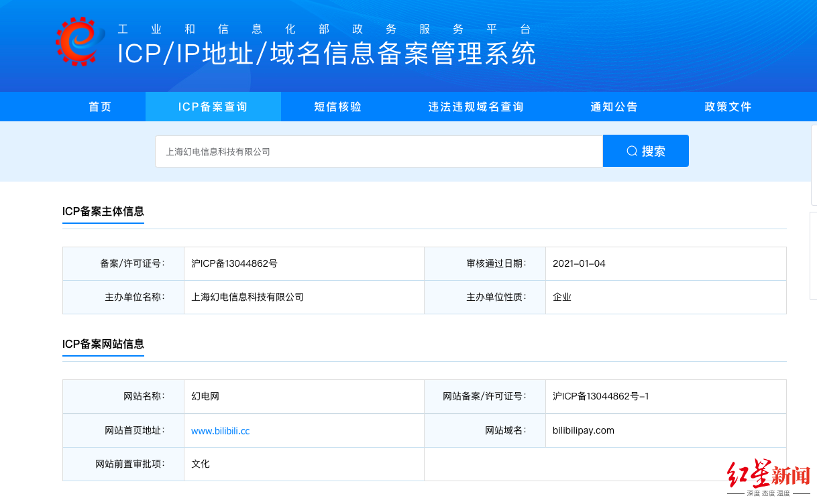Open the www.bilibili.cc website link
817x504 pixels.
click(220, 430)
